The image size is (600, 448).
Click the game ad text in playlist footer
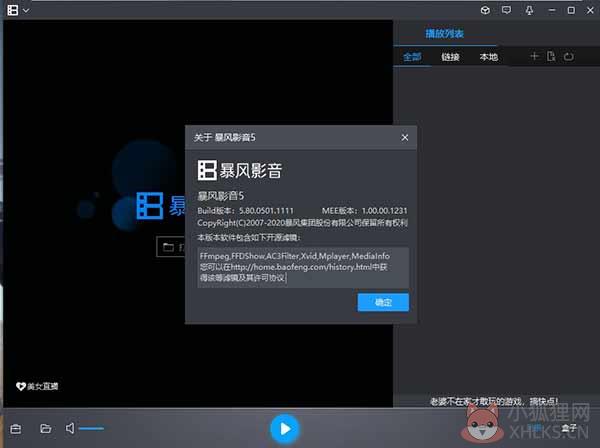494,401
